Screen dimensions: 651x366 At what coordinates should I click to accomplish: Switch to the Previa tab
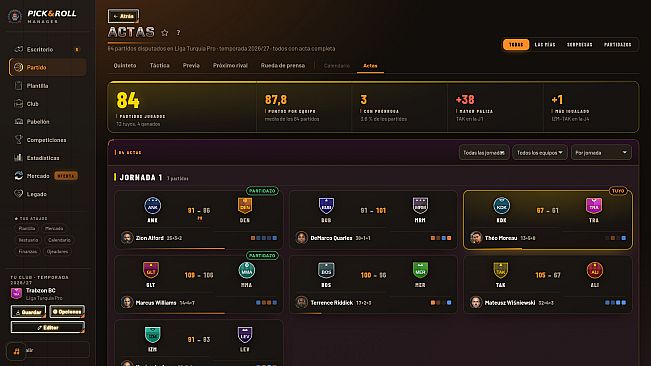click(x=191, y=66)
